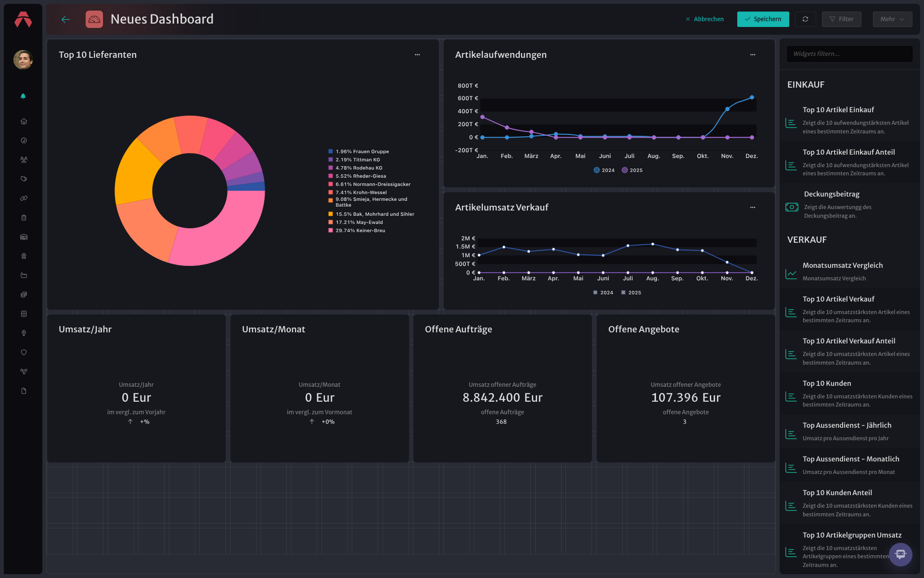
Task: Click the Monatsumsatz Vergleich line chart icon
Action: [791, 274]
